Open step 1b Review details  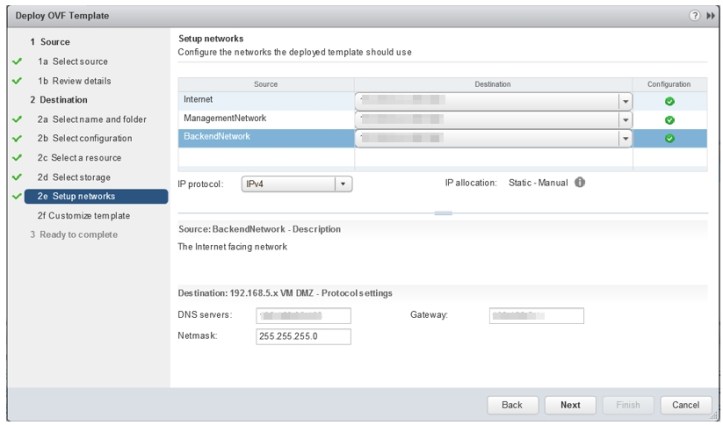click(74, 81)
